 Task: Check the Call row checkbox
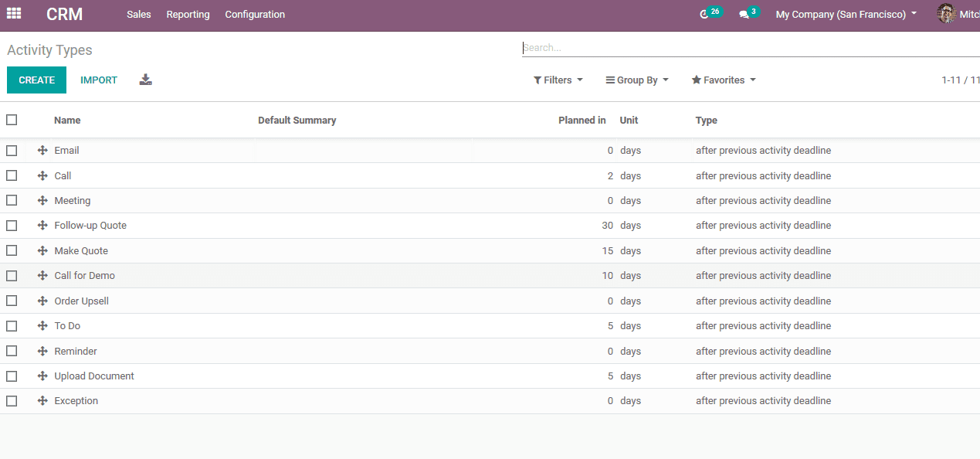(12, 175)
